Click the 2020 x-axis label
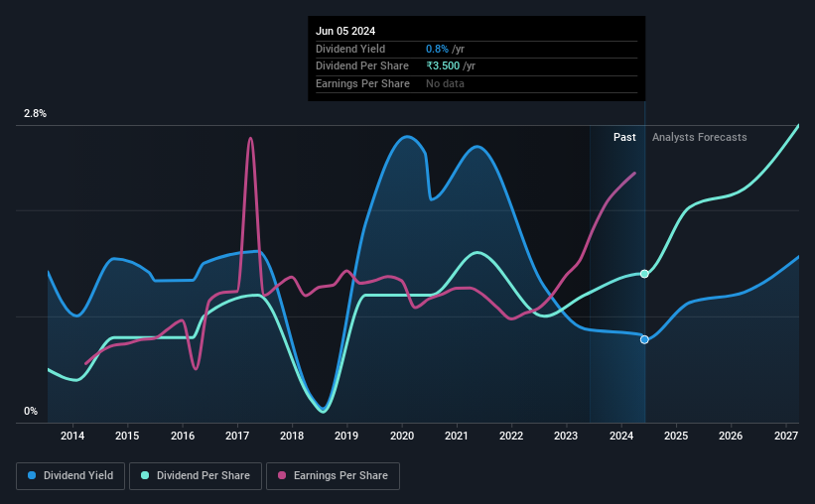 [402, 436]
